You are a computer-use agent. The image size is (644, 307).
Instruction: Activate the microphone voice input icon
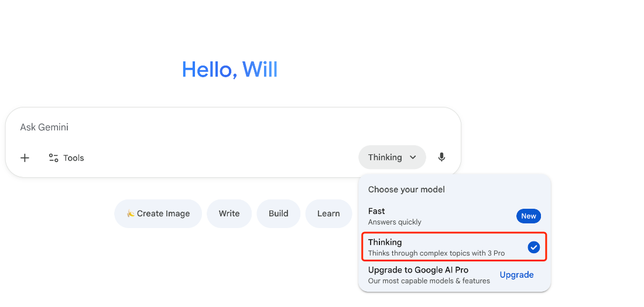(441, 157)
